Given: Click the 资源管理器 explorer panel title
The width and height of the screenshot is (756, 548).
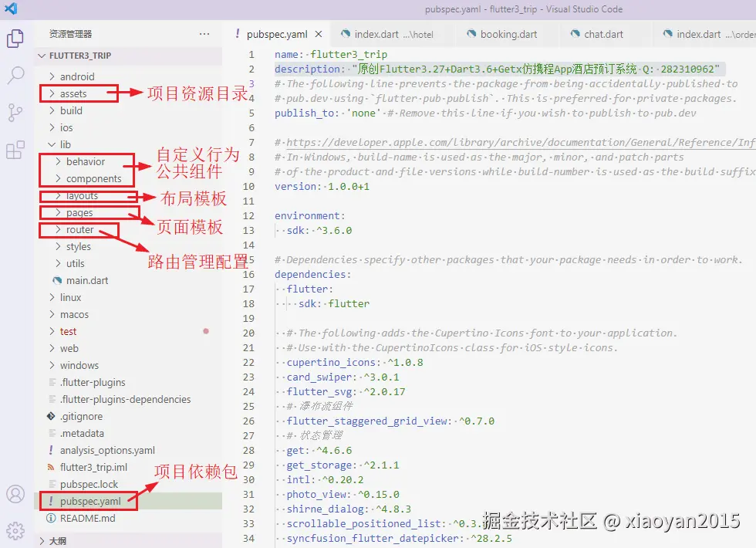Looking at the screenshot, I should 70,34.
